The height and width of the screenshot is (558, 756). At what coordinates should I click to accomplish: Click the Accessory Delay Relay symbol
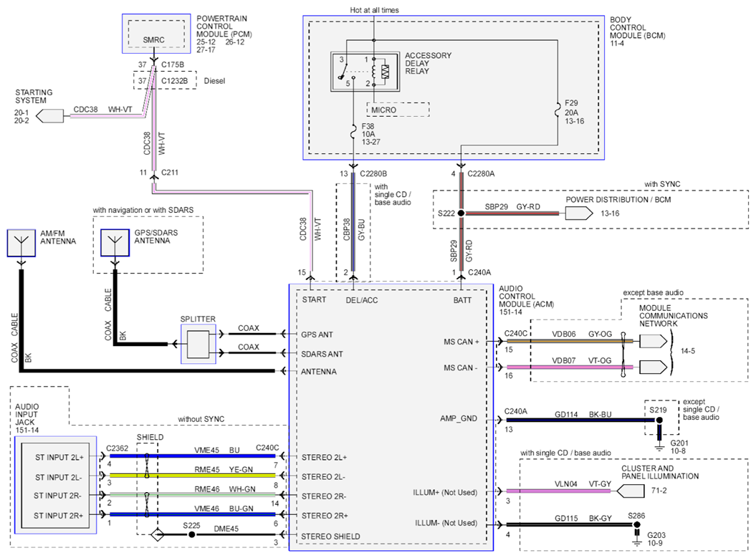pyautogui.click(x=365, y=72)
